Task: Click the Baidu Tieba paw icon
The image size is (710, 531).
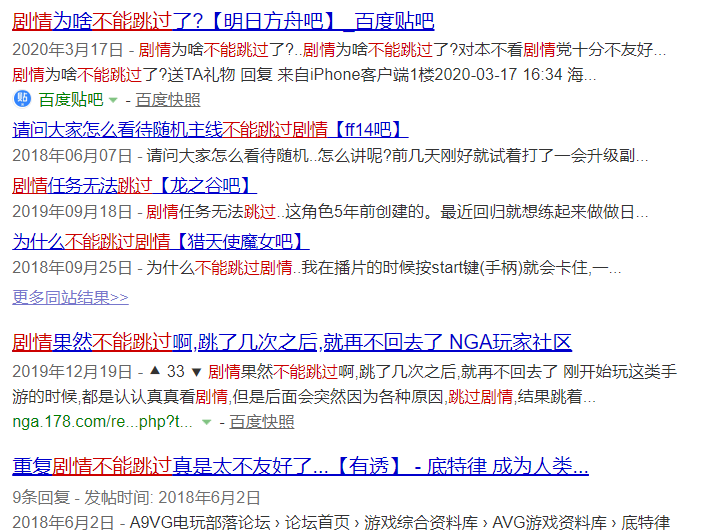Action: [22, 99]
